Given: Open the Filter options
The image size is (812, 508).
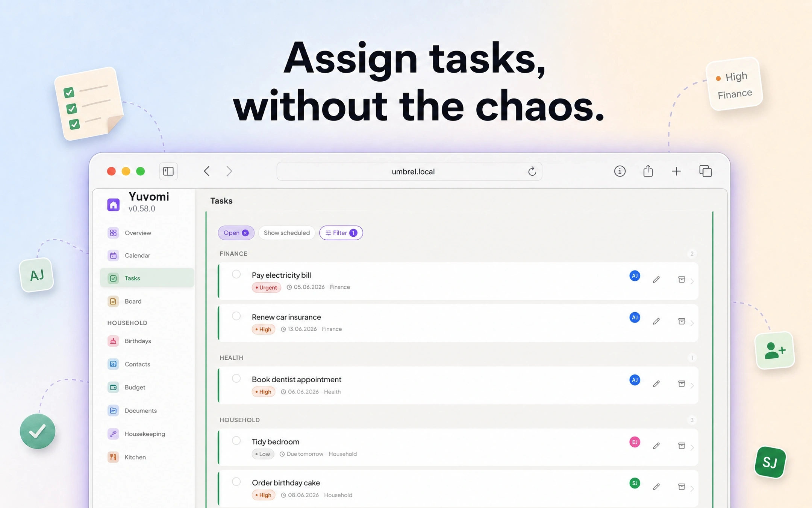Looking at the screenshot, I should pos(341,233).
